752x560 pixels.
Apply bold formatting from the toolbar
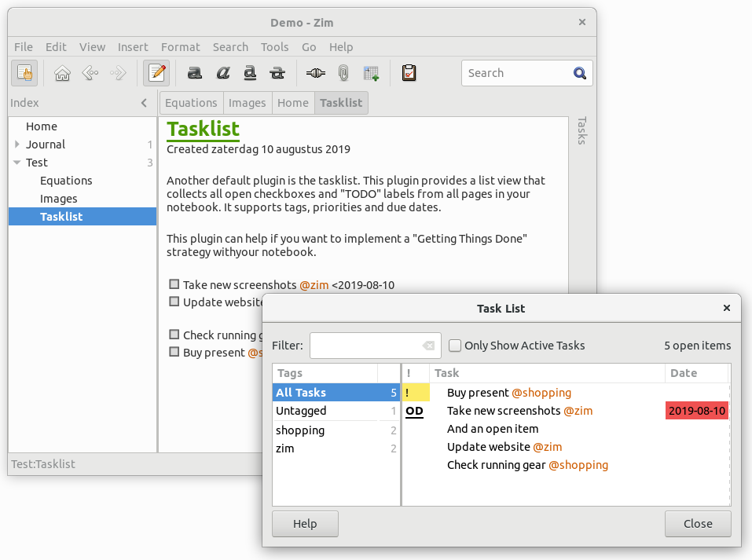point(194,72)
